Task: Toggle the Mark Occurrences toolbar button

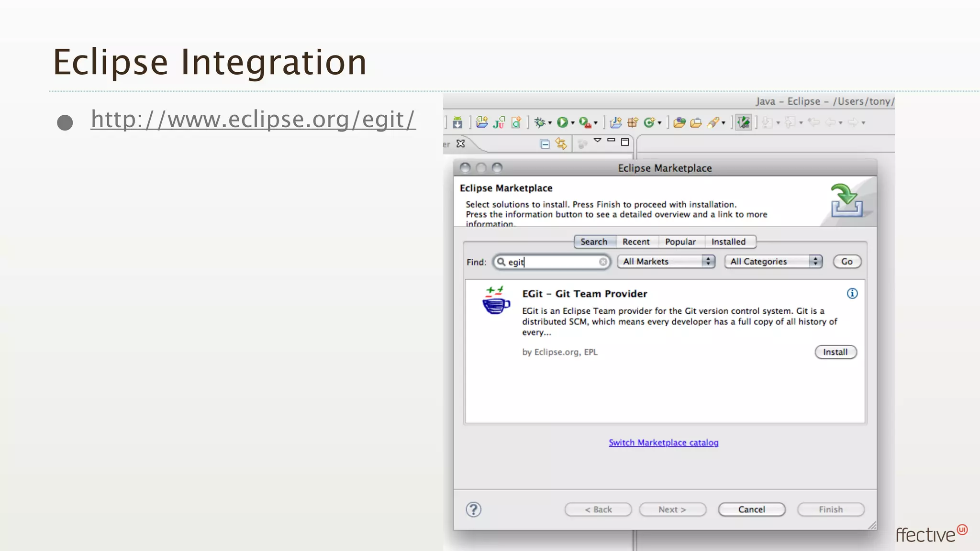Action: [744, 122]
